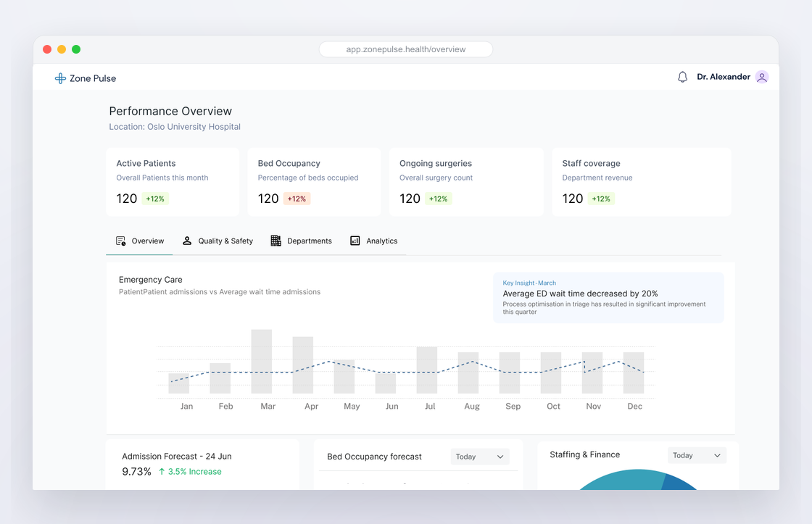The image size is (812, 524).
Task: Open the Ongoing surgeries card
Action: (x=466, y=182)
